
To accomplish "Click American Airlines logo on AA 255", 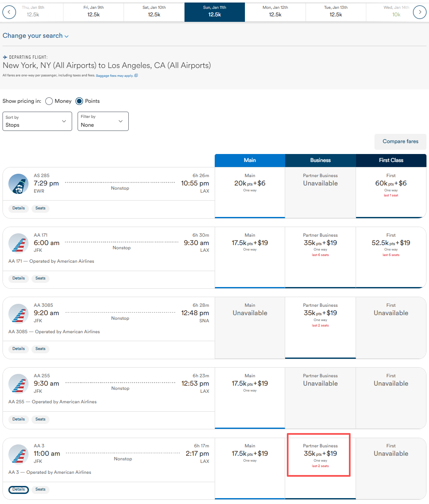I will tap(18, 384).
